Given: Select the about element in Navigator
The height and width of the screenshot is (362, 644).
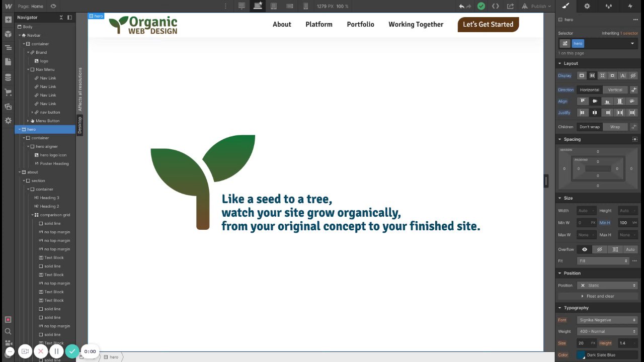Looking at the screenshot, I should click(33, 172).
